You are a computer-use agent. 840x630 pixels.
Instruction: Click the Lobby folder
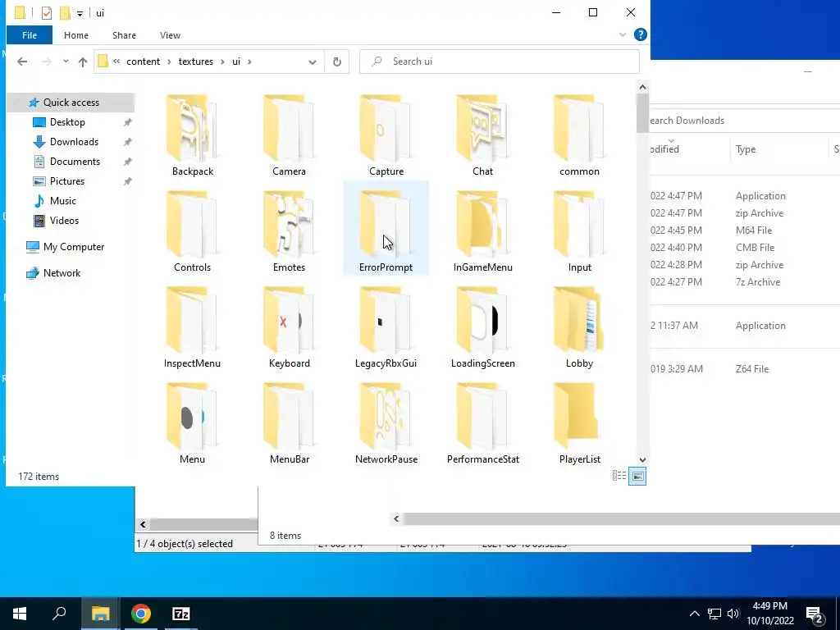579,328
